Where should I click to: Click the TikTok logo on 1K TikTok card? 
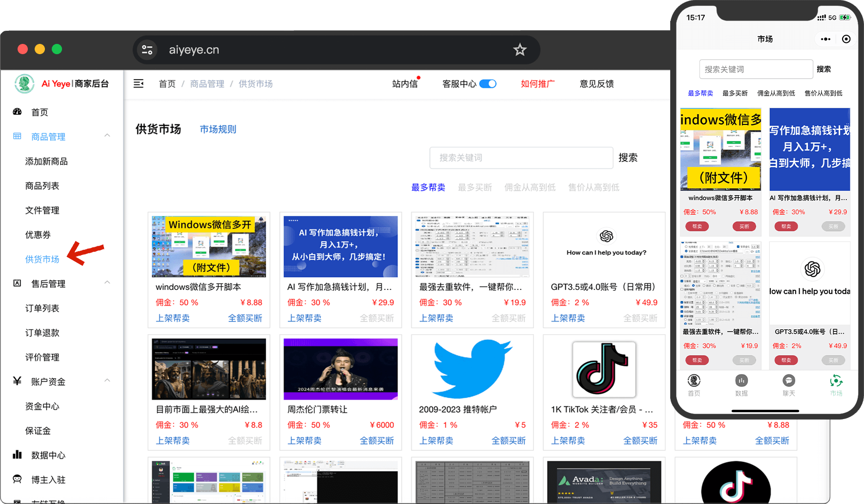(x=604, y=369)
